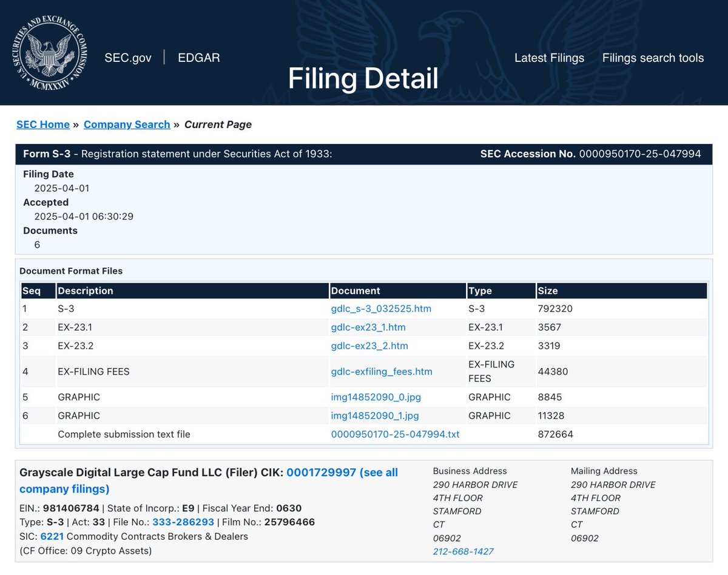The width and height of the screenshot is (728, 575).
Task: Follow the Company Search breadcrumb
Action: click(x=127, y=124)
